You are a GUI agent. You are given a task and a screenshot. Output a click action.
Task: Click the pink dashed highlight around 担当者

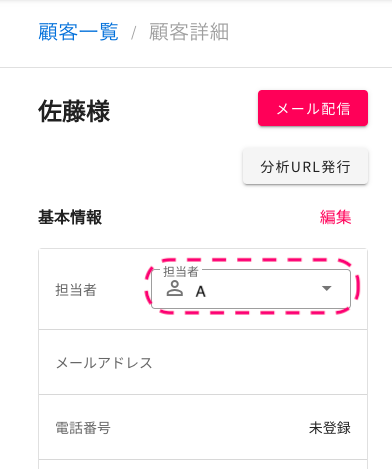(x=252, y=286)
